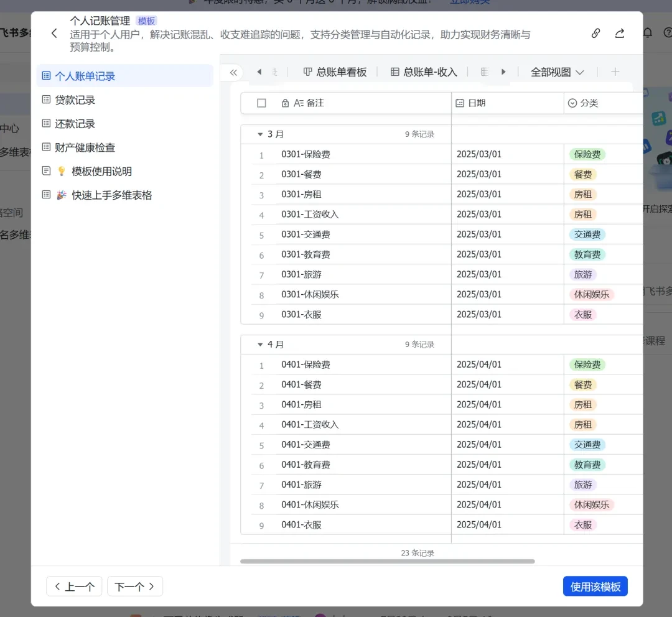Click the plus icon to add a view
The image size is (672, 617).
point(615,72)
